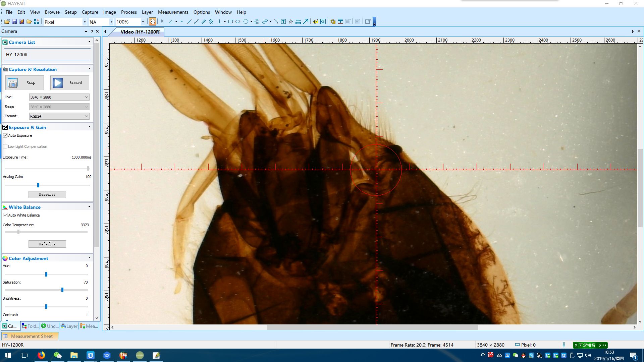Open the File menu
The image size is (644, 362).
coord(9,12)
